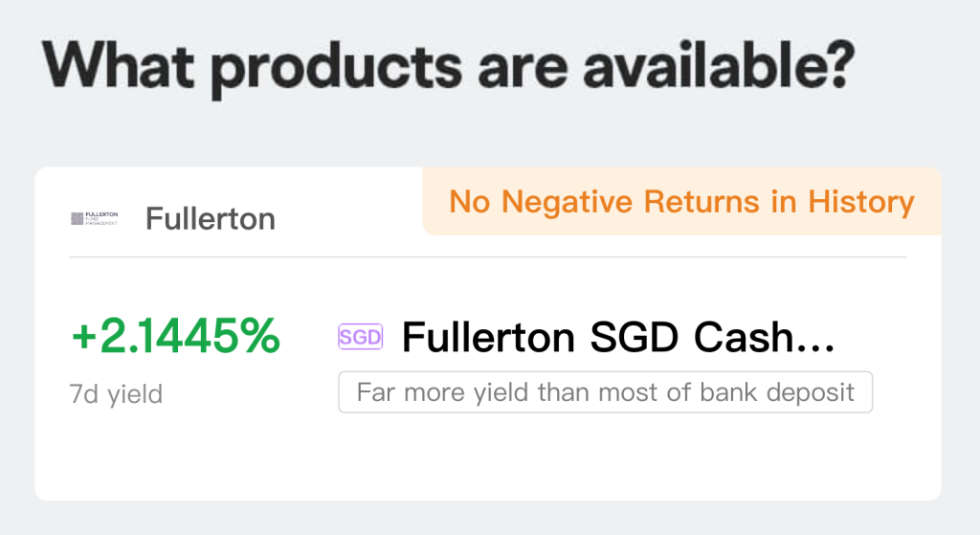Click the word History in orange banner

click(x=861, y=202)
